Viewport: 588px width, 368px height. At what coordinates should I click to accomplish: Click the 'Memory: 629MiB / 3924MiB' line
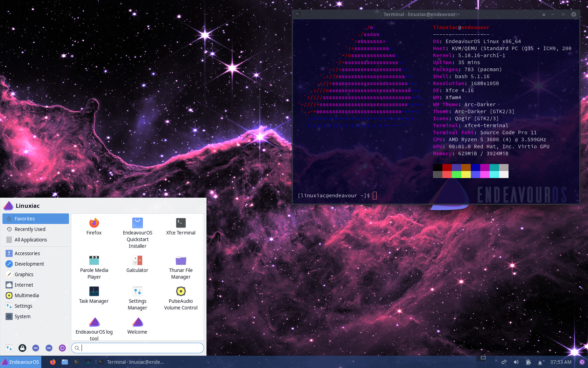coord(471,154)
